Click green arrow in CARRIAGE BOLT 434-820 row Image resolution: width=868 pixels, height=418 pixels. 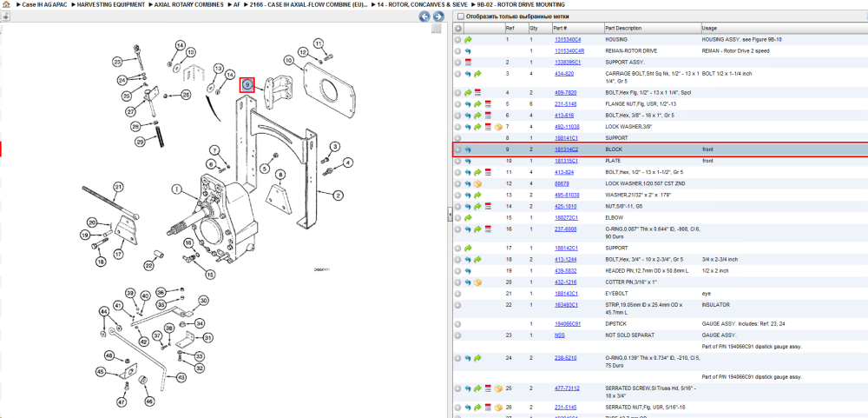coord(477,74)
